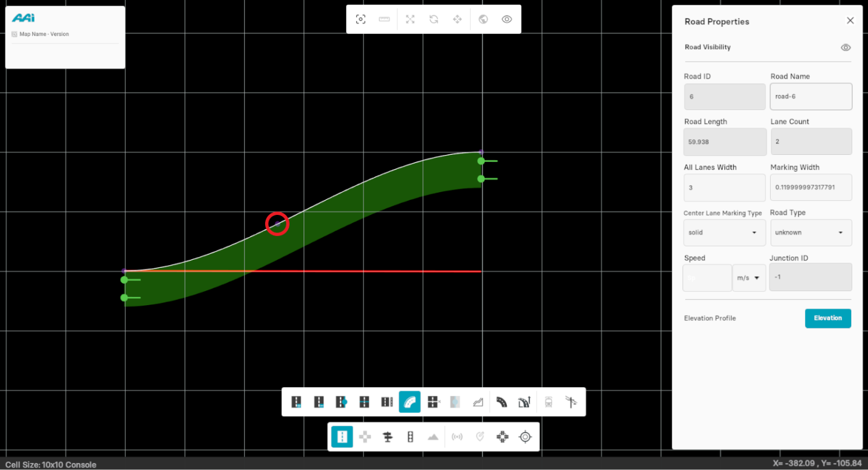Select the black curved road connector icon
Viewport: 868px width, 470px height.
(501, 402)
